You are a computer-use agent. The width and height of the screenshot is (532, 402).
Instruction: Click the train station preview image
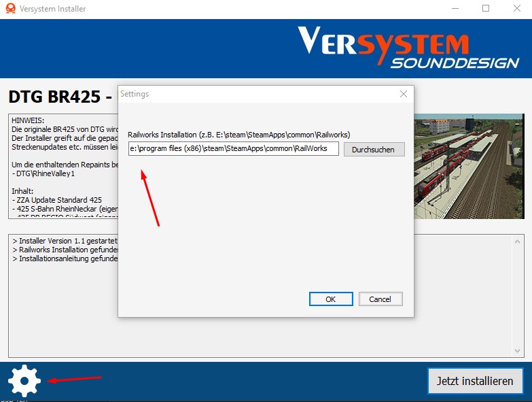tap(469, 167)
